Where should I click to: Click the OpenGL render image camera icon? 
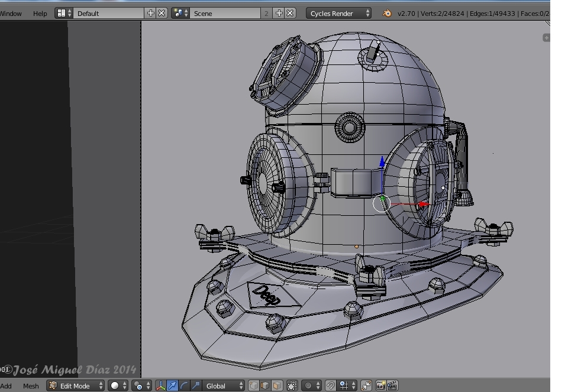(380, 385)
